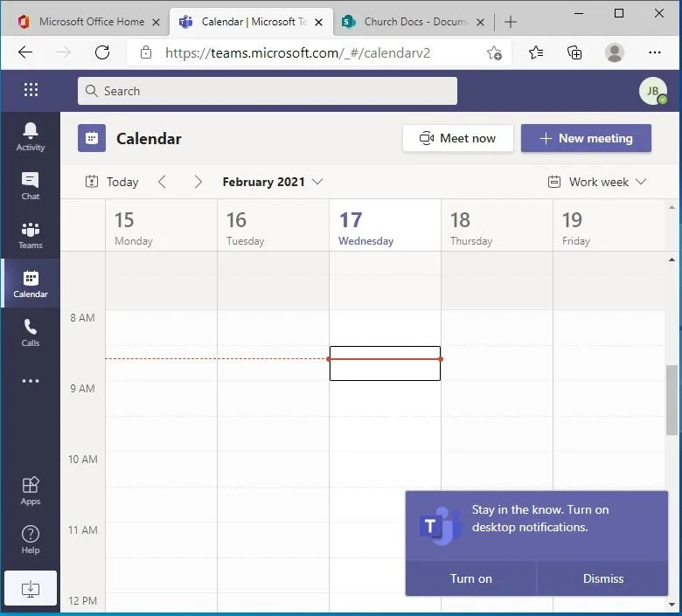Open the Activity bell in sidebar
Image resolution: width=682 pixels, height=616 pixels.
click(x=31, y=136)
